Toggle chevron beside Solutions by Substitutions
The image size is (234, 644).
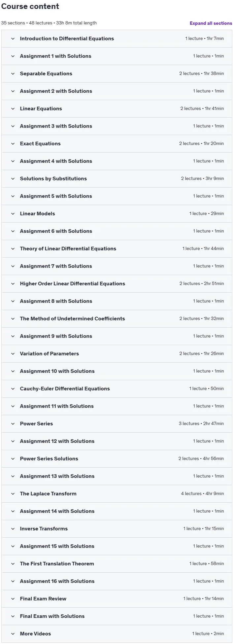point(13,179)
